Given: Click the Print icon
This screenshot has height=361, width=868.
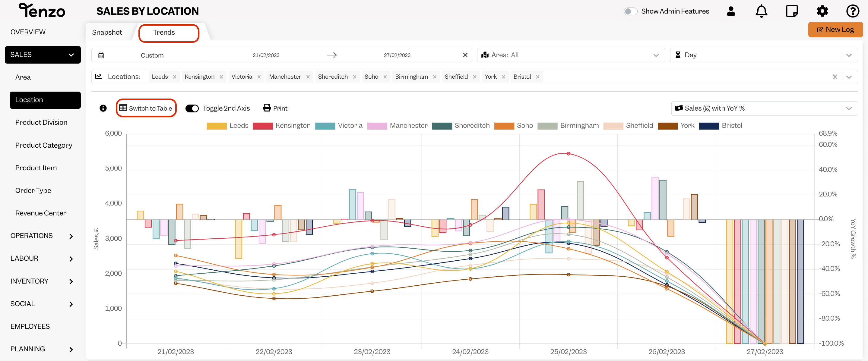Looking at the screenshot, I should tap(267, 108).
